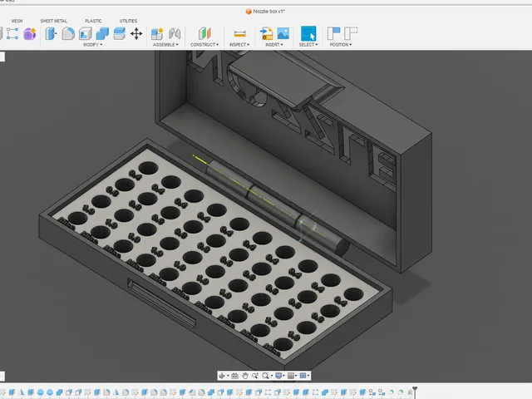The height and width of the screenshot is (399, 532).
Task: Open the INSERT dropdown menu
Action: tap(274, 45)
